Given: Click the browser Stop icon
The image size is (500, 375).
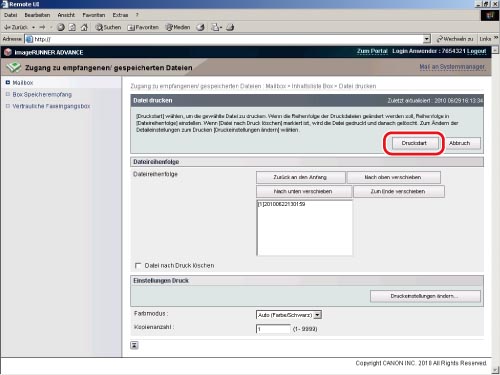Looking at the screenshot, I should 61,27.
